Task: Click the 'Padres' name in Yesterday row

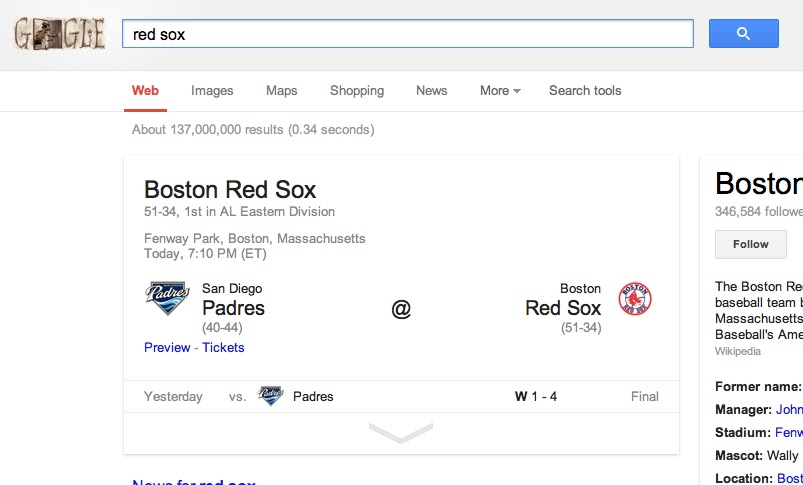Action: click(x=313, y=396)
